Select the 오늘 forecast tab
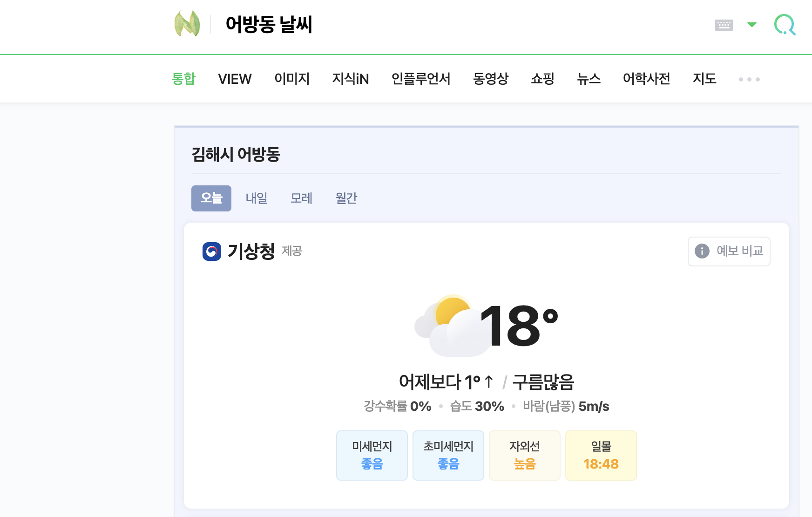This screenshot has height=517, width=812. pos(211,198)
